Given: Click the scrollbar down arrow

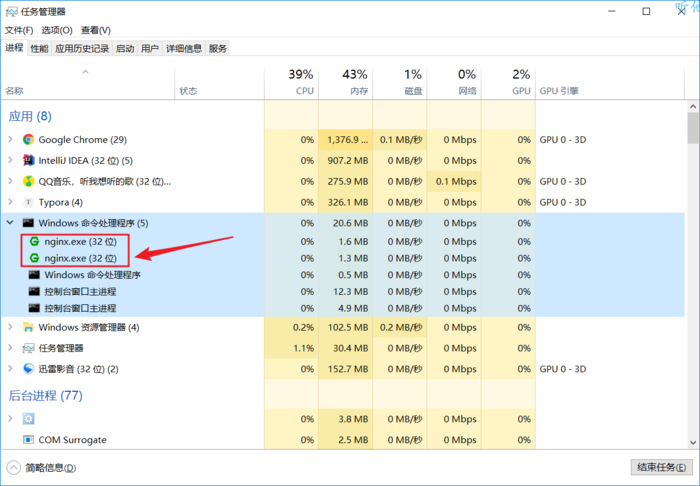Looking at the screenshot, I should pyautogui.click(x=693, y=443).
